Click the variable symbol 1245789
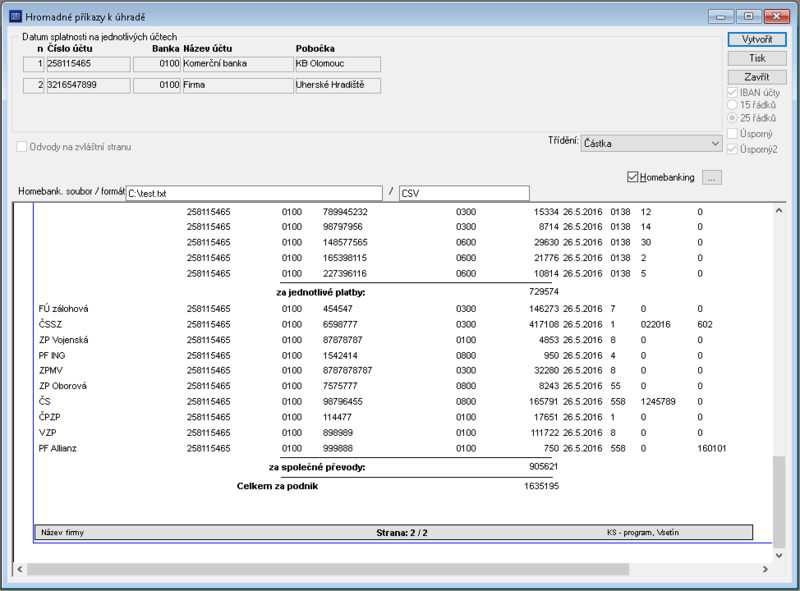The height and width of the screenshot is (591, 800). click(658, 402)
